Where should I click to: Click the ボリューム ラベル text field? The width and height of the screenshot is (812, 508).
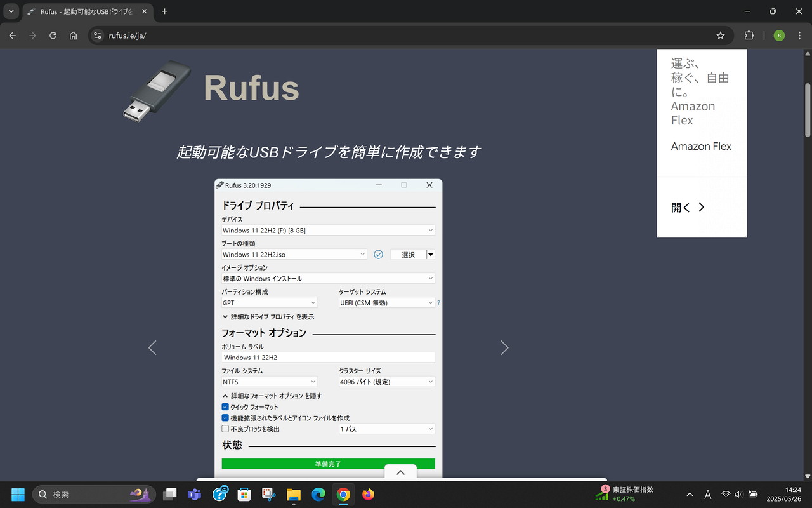[328, 358]
